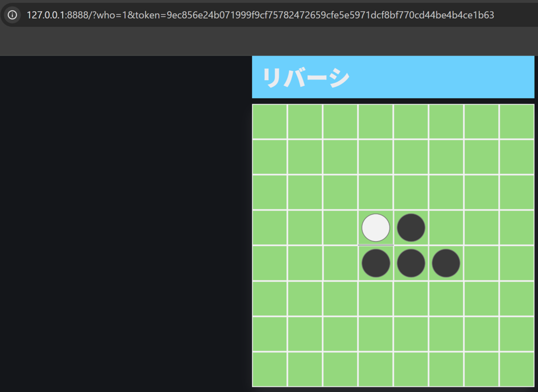Click the leftmost black disc in the lower row
538x392 pixels.
point(376,263)
